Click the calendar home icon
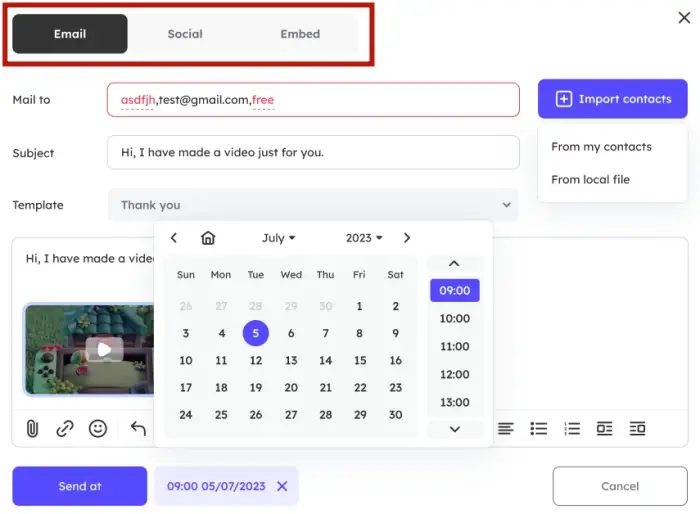The height and width of the screenshot is (514, 700). coord(208,238)
